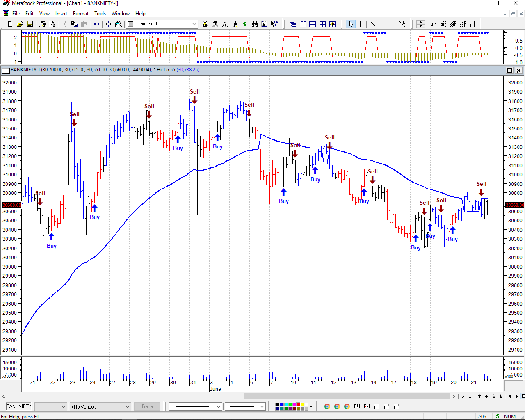Screen dimensions: 525x420
Task: Tile windows as stacked rows icon
Action: (x=313, y=24)
